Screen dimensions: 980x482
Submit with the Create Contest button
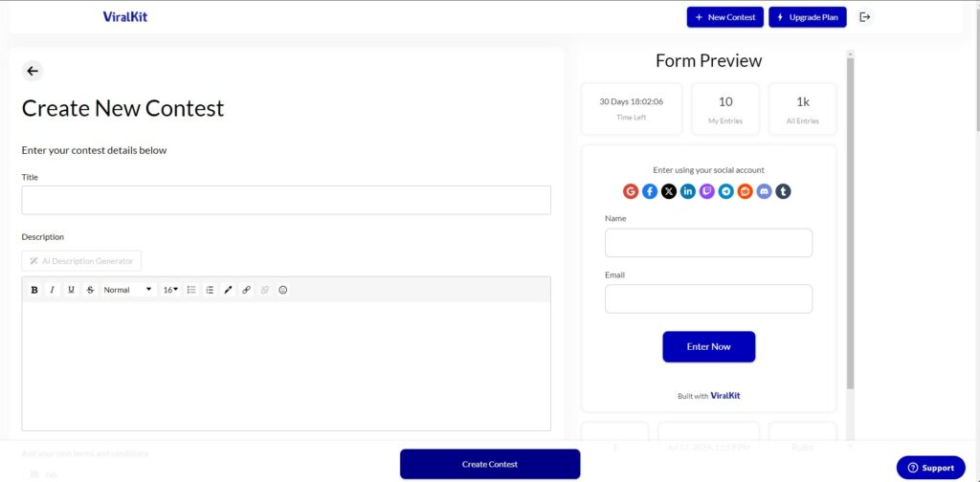click(490, 464)
